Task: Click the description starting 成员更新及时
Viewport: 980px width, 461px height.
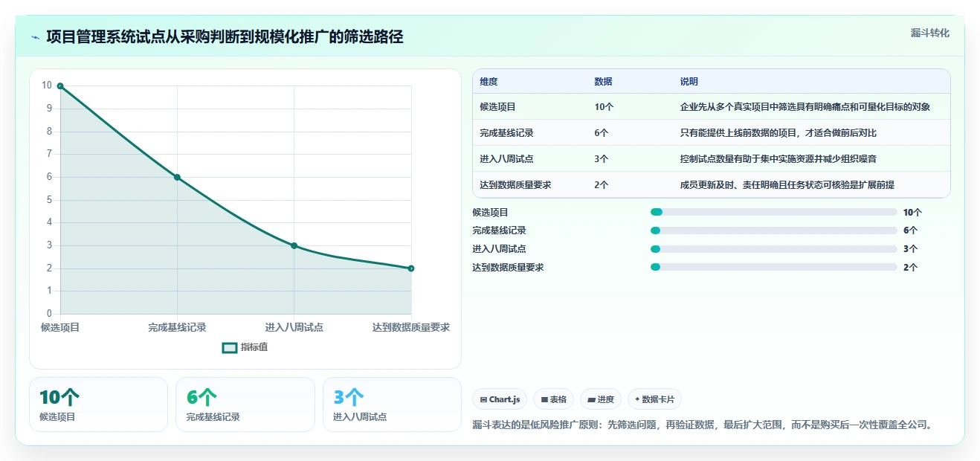Action: (787, 185)
